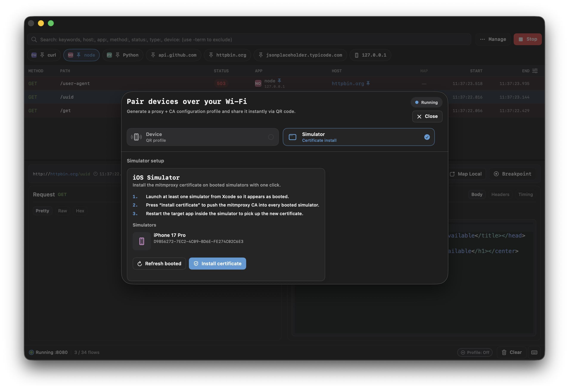Click the search input field
This screenshot has width=569, height=392.
point(249,39)
